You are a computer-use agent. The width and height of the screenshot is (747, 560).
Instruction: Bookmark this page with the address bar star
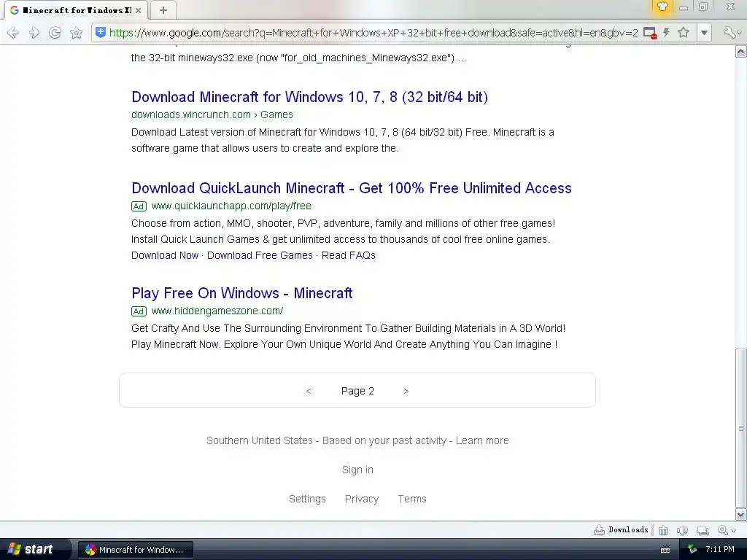pyautogui.click(x=684, y=32)
